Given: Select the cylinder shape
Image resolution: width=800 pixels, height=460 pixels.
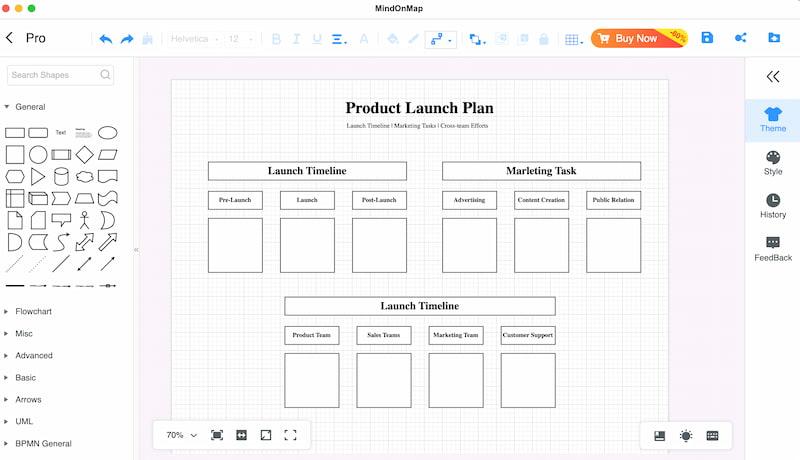Looking at the screenshot, I should [x=61, y=176].
